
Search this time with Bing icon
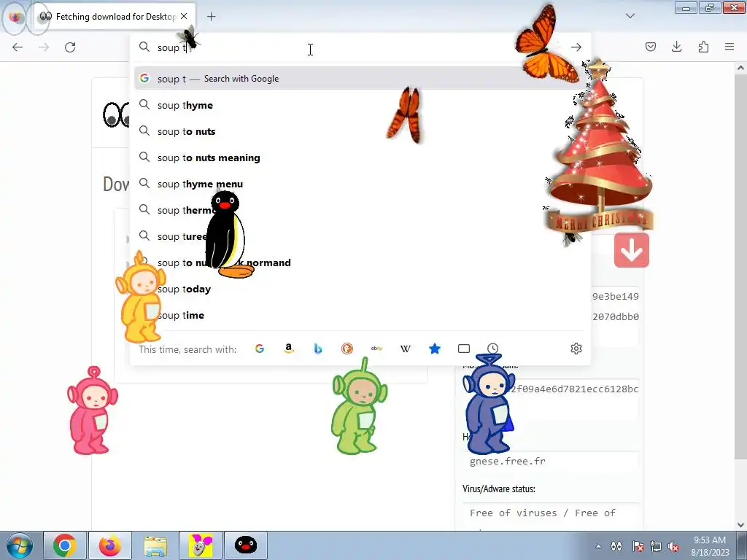(318, 349)
